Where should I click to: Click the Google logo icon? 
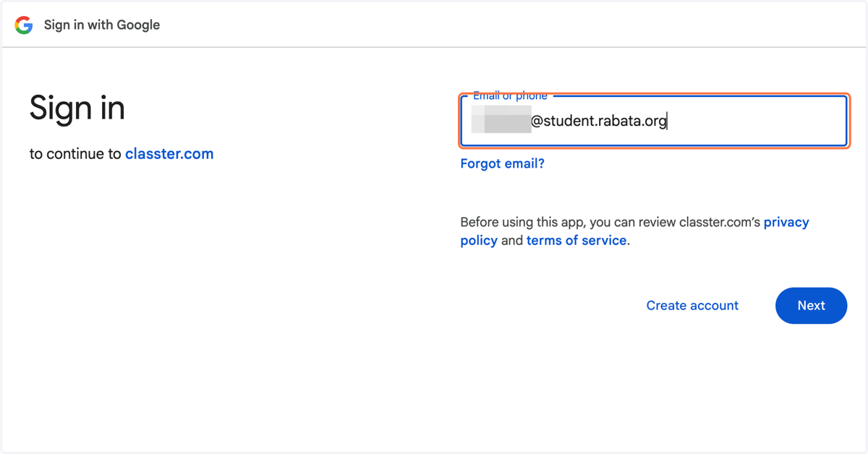click(24, 25)
